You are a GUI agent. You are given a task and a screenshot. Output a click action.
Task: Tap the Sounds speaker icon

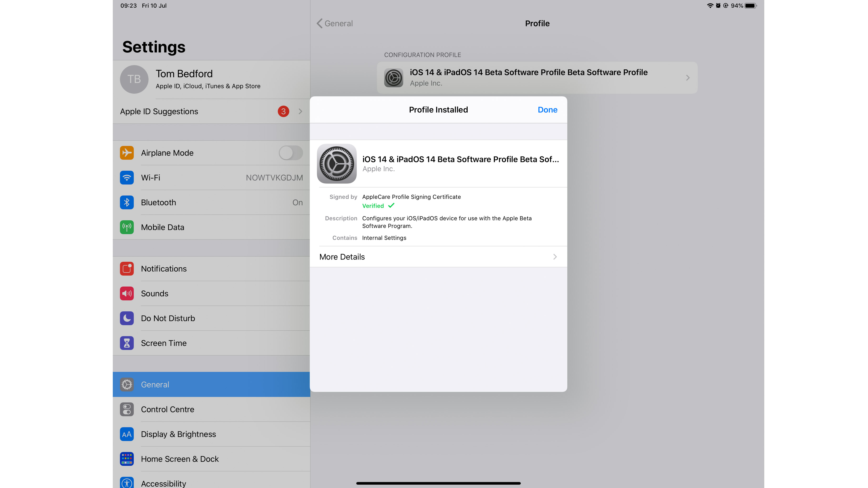pos(127,294)
